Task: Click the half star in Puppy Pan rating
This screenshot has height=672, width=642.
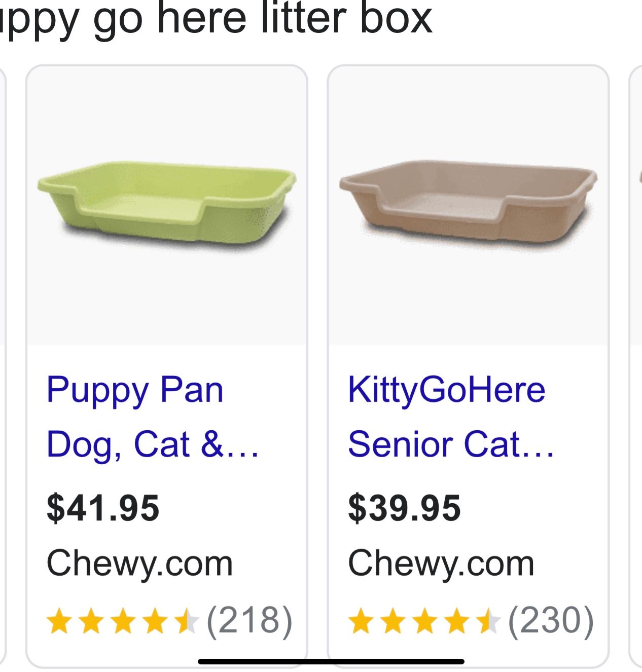Action: click(186, 621)
